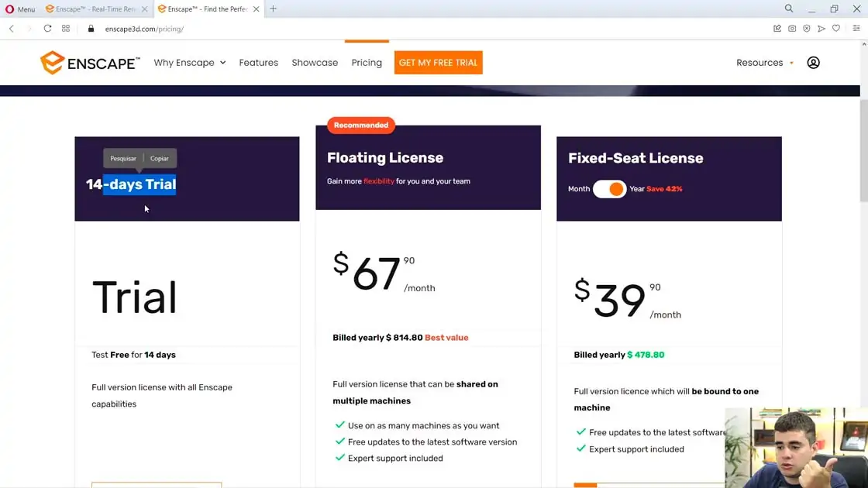Click the Floating License Expert support included item

click(389, 458)
